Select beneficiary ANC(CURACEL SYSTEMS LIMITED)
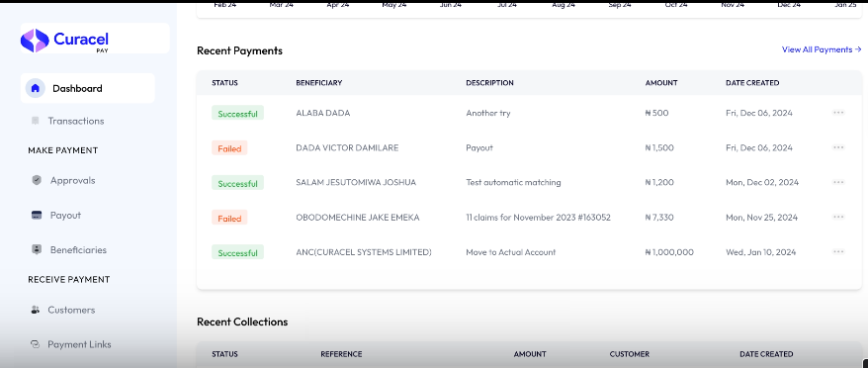Viewport: 868px width, 368px height. coord(364,252)
